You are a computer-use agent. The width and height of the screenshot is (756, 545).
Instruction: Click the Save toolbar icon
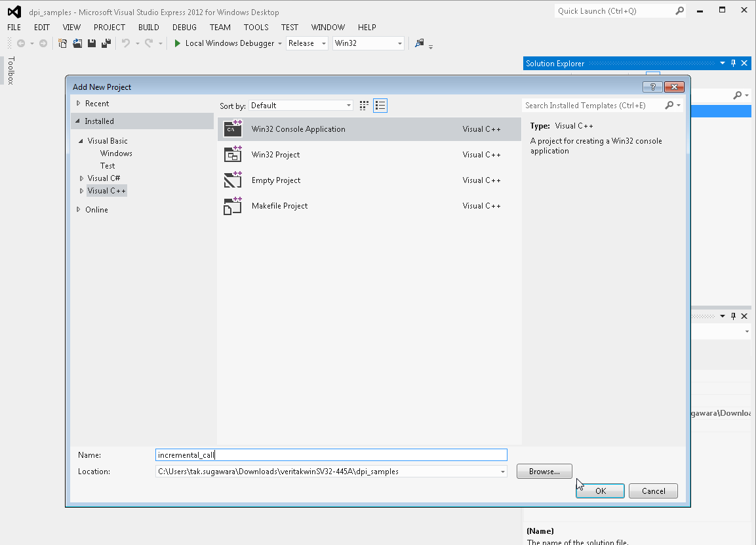click(92, 43)
